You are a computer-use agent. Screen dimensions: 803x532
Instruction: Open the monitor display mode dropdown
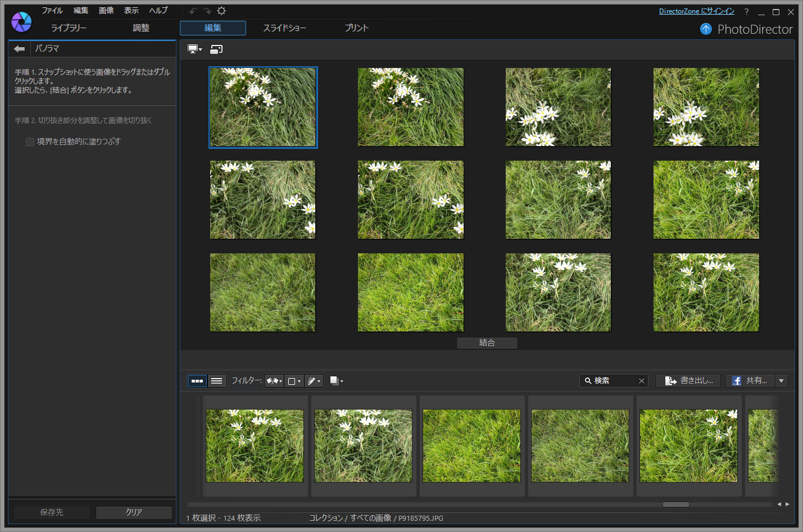(x=194, y=49)
